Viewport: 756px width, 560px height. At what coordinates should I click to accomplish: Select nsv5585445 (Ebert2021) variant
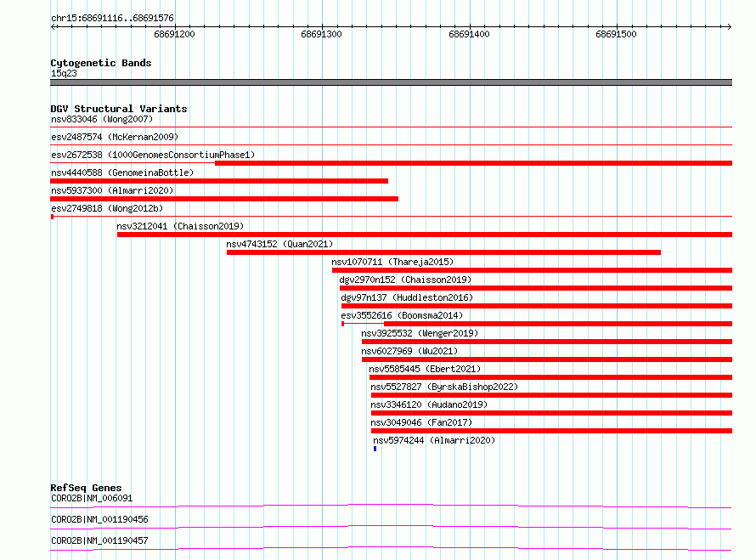pyautogui.click(x=425, y=369)
